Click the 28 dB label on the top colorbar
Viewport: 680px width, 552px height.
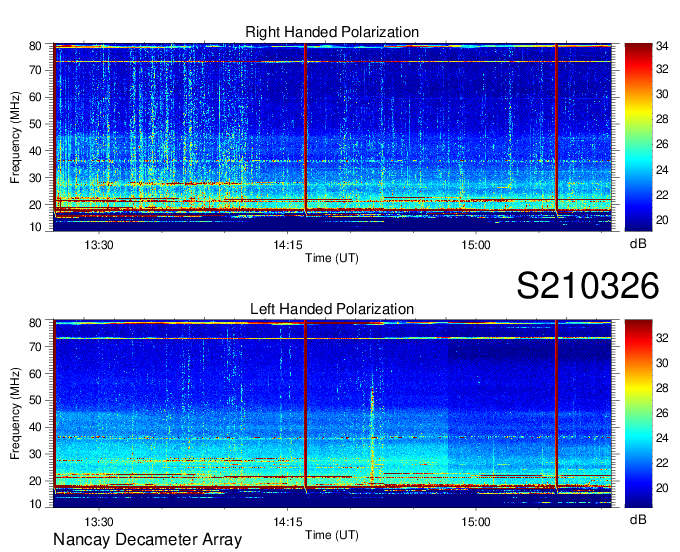coord(662,119)
